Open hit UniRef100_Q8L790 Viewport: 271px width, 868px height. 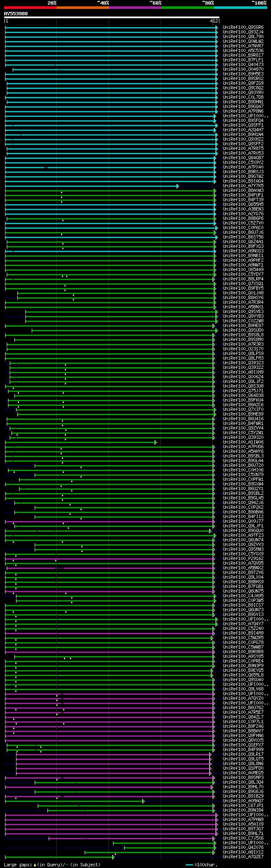(243, 36)
